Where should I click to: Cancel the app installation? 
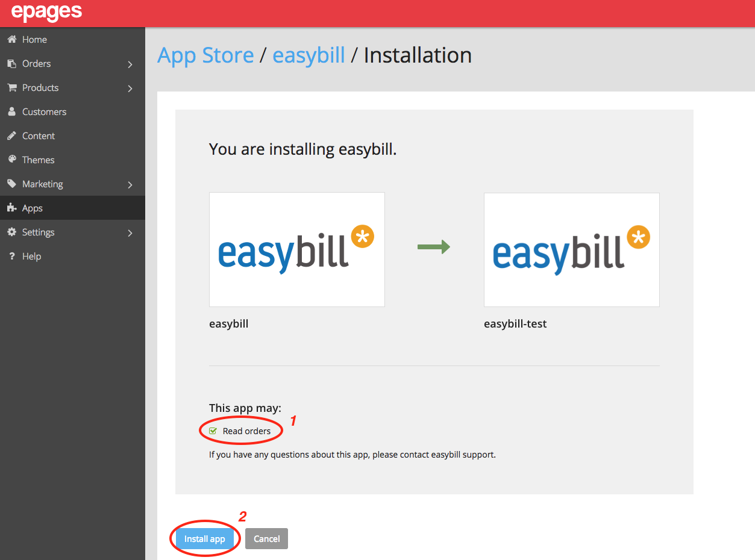point(266,539)
